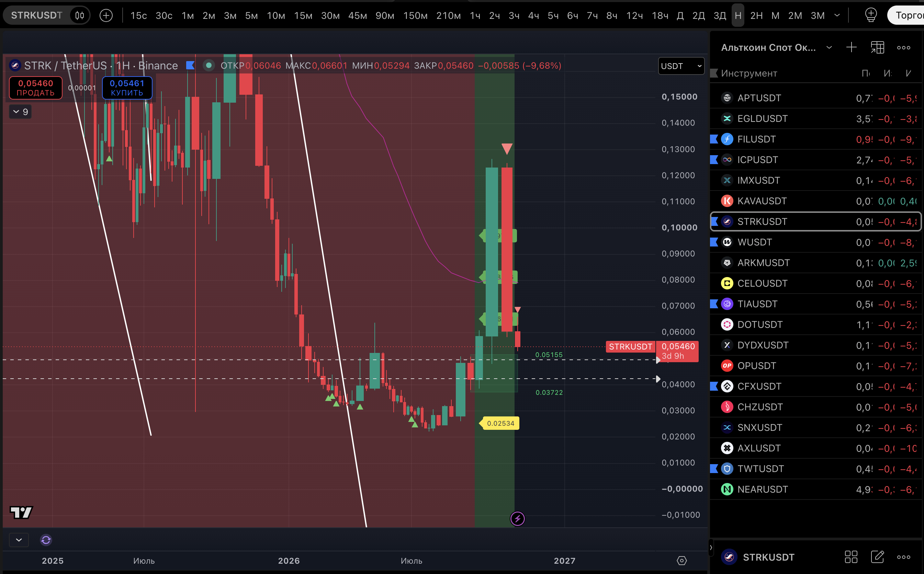Click the ПРОДАТЬ sell button
The height and width of the screenshot is (574, 924).
[36, 88]
